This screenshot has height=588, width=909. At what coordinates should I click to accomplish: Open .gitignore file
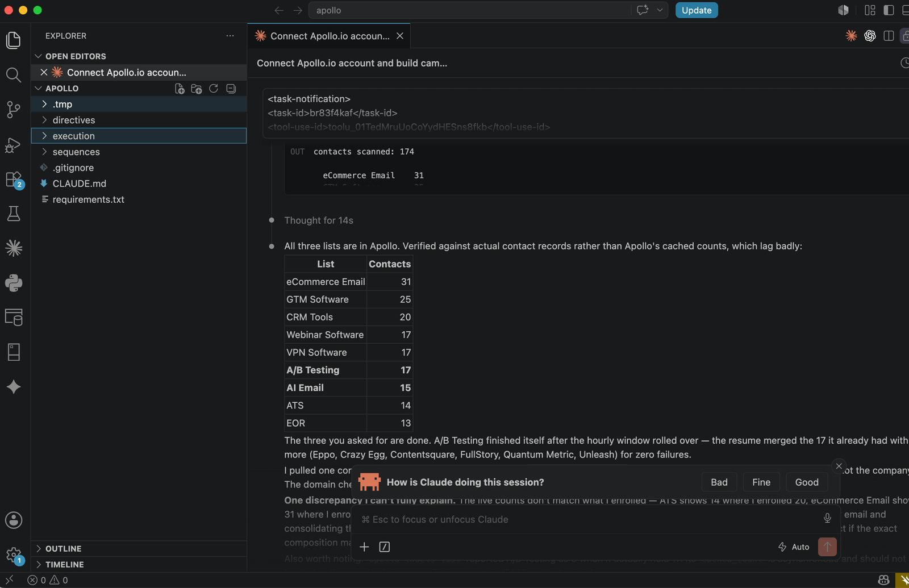(x=139, y=168)
